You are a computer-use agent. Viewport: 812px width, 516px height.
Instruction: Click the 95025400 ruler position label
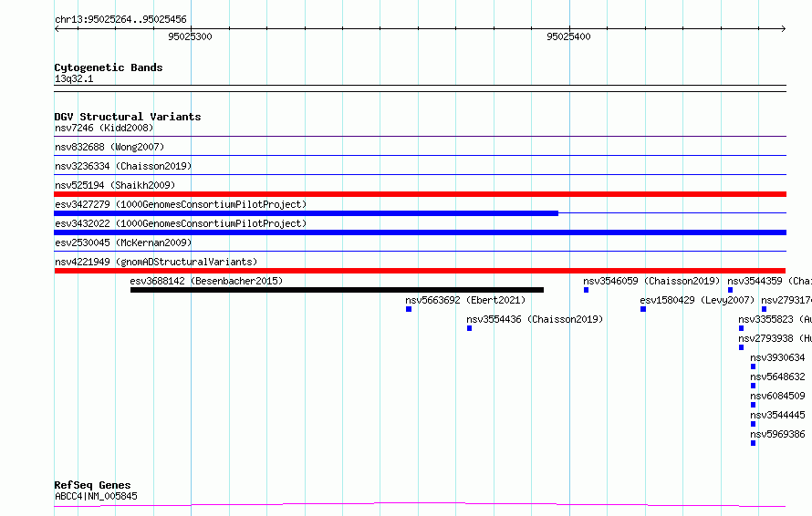[x=568, y=36]
